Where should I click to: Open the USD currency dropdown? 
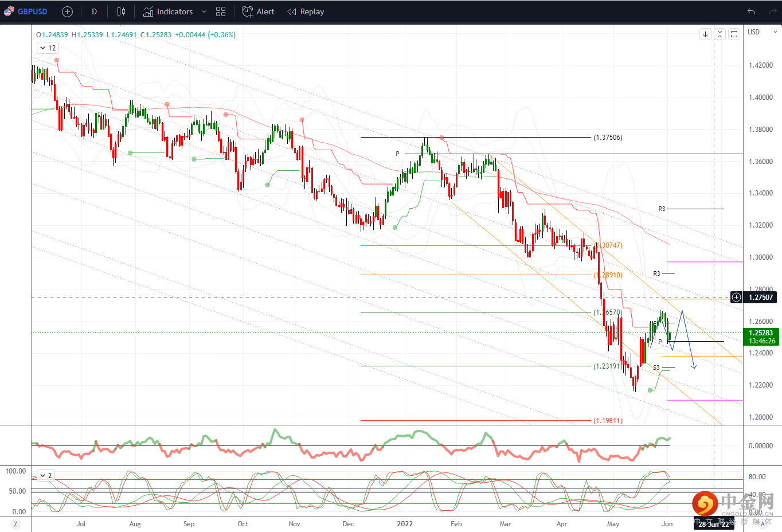tap(763, 32)
